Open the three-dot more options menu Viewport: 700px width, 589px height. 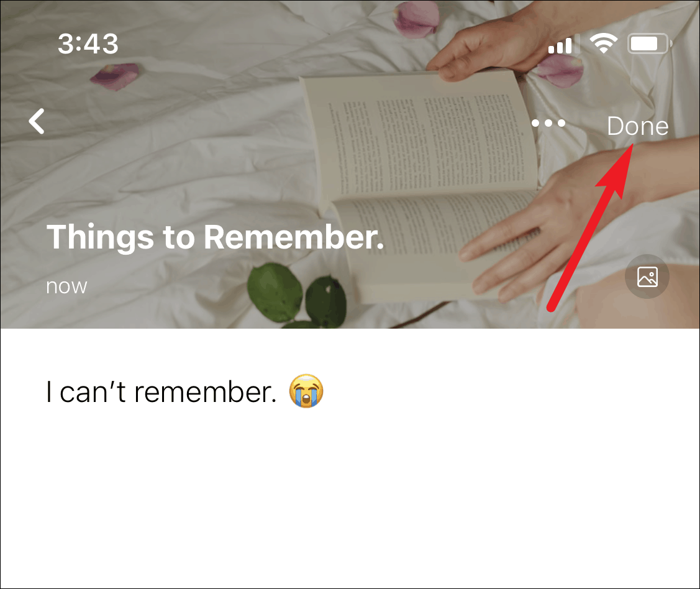tap(548, 123)
